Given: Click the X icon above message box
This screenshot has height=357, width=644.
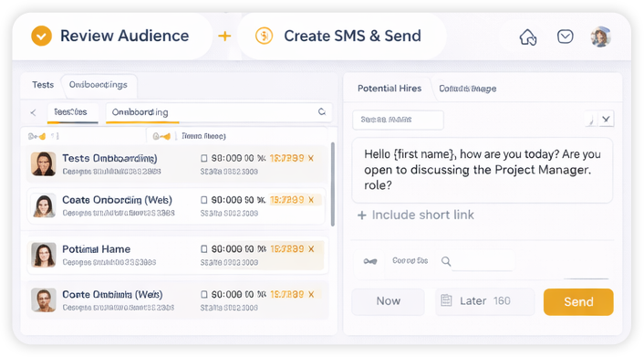Looking at the screenshot, I should (x=606, y=120).
